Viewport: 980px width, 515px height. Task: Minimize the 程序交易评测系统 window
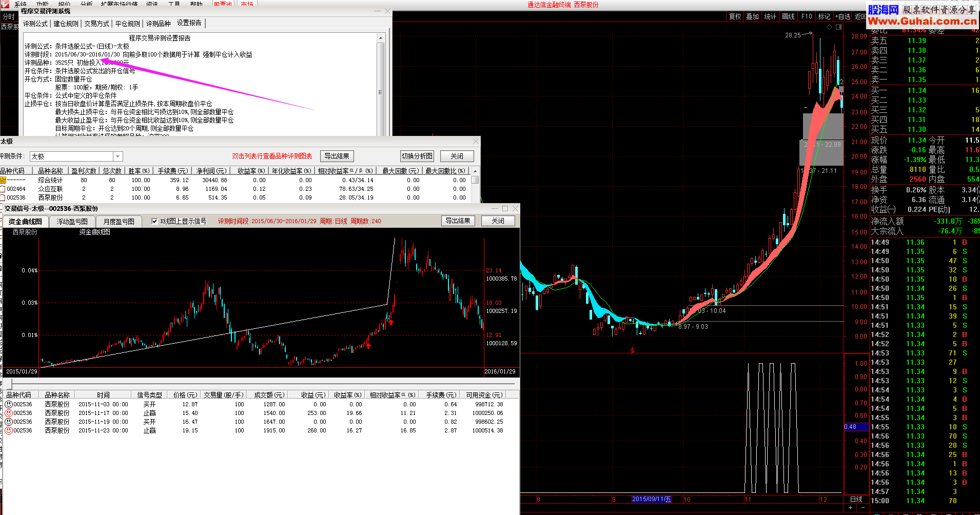pos(377,11)
